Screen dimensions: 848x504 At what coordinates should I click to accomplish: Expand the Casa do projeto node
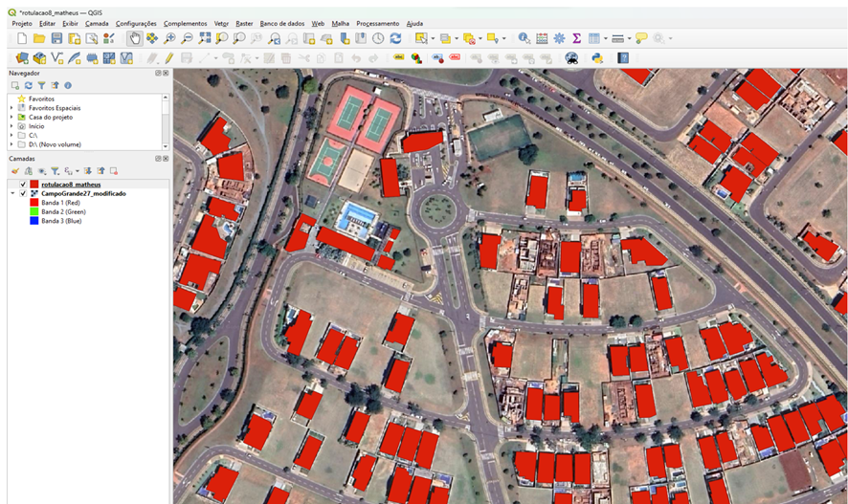12,117
